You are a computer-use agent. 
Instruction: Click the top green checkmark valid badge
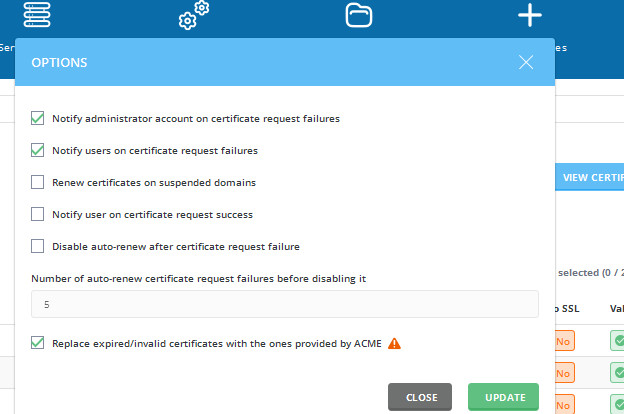point(617,341)
